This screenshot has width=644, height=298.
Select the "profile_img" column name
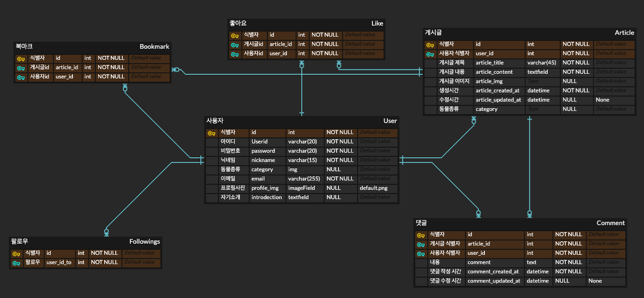click(265, 188)
